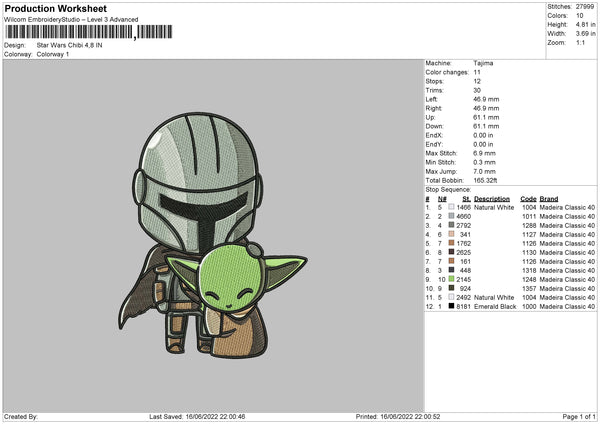Pick the brown swatch beside 1762 stitches

click(x=451, y=243)
